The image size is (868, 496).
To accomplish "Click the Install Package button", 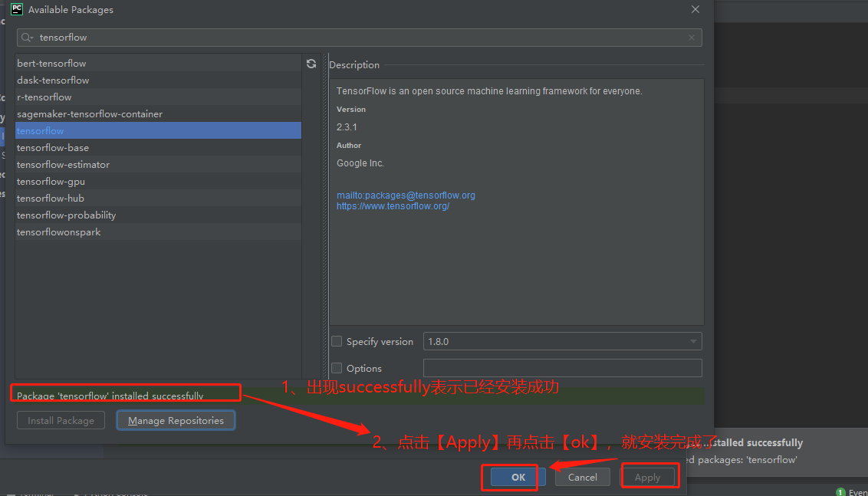I will (61, 421).
